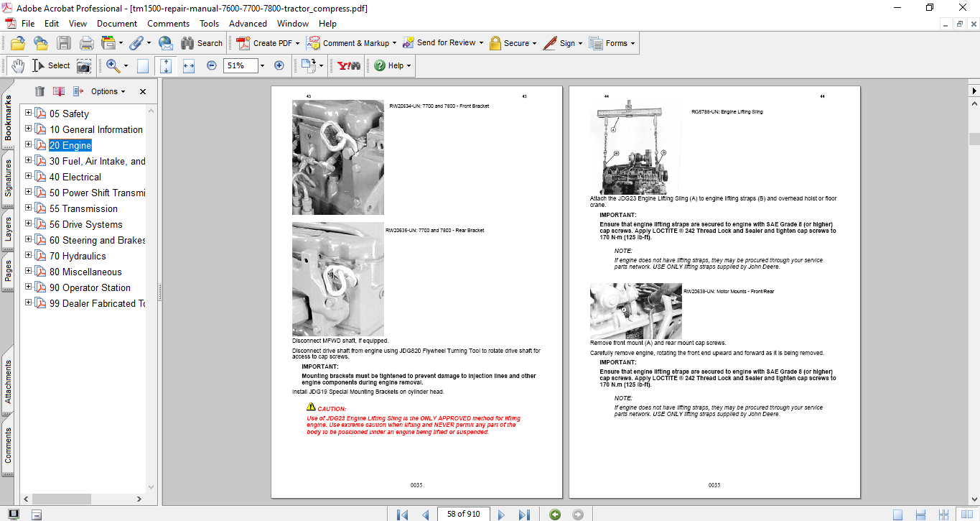Open the Search panel
This screenshot has width=980, height=521.
pos(202,42)
